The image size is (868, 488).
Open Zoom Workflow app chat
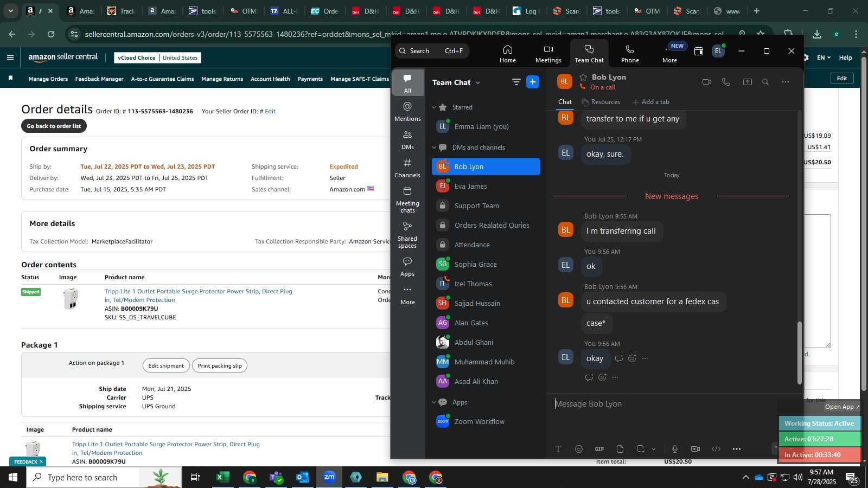click(x=486, y=421)
